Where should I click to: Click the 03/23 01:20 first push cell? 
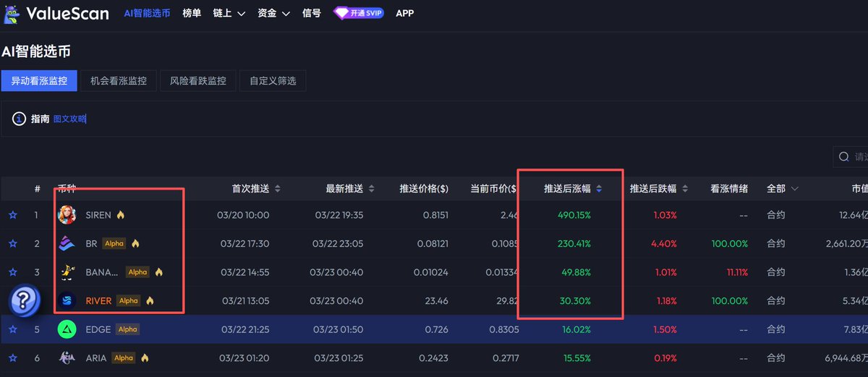243,357
